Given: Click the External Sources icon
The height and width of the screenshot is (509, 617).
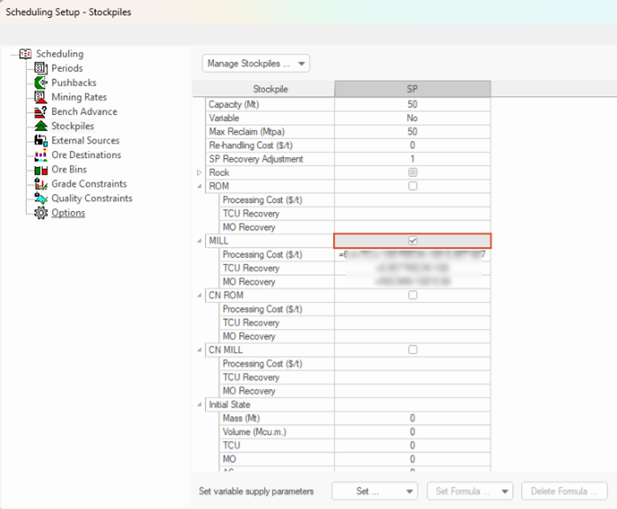Looking at the screenshot, I should 41,141.
